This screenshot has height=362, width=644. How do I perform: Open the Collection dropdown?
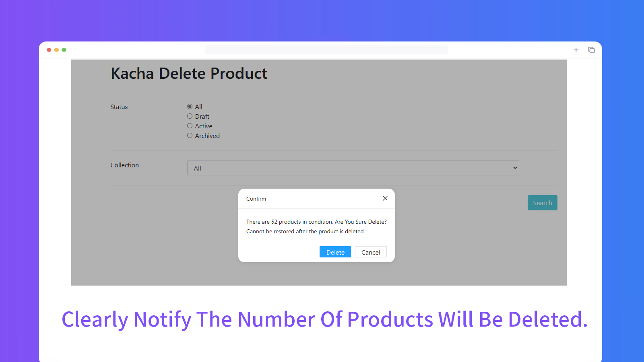click(353, 168)
